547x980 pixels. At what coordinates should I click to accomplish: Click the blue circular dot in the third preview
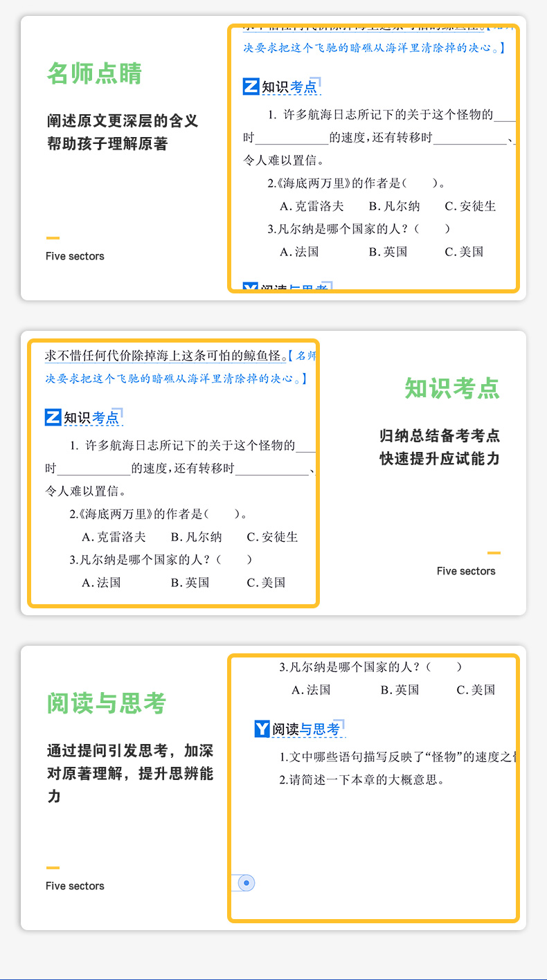(x=246, y=882)
